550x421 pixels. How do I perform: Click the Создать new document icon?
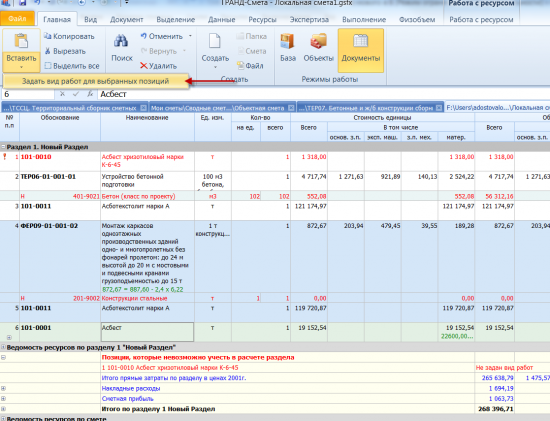[x=215, y=41]
